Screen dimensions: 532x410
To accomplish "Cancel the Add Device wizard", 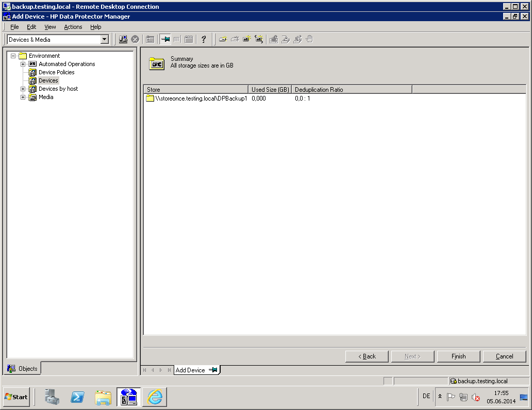I will tap(504, 356).
